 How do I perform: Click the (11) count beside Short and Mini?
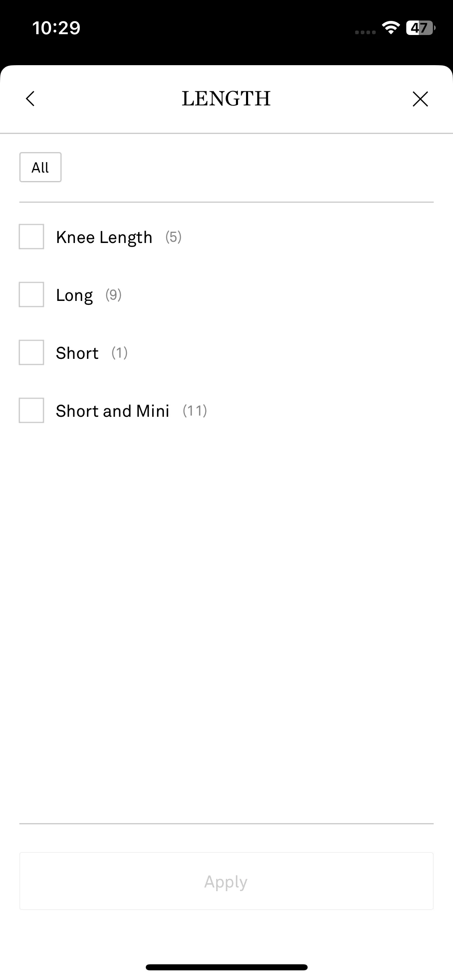(x=195, y=411)
